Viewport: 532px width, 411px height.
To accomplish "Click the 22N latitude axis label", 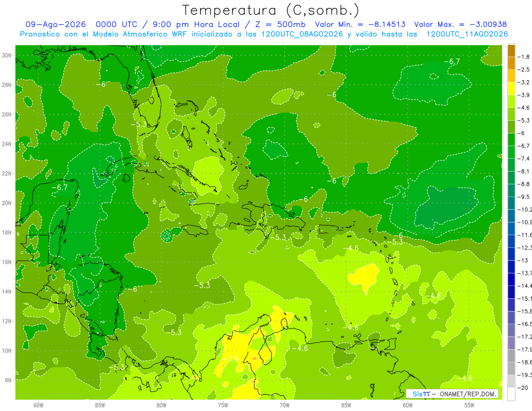I will [x=7, y=173].
